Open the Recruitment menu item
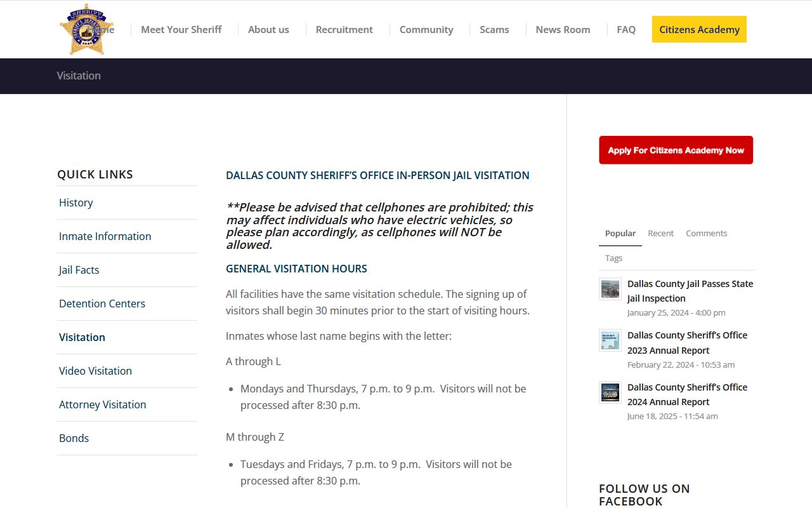The width and height of the screenshot is (812, 508). tap(344, 29)
